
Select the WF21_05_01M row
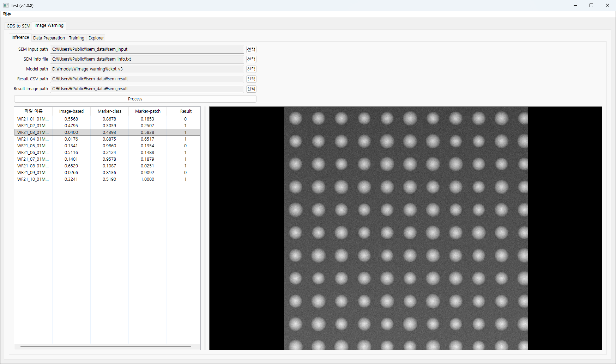tap(107, 146)
